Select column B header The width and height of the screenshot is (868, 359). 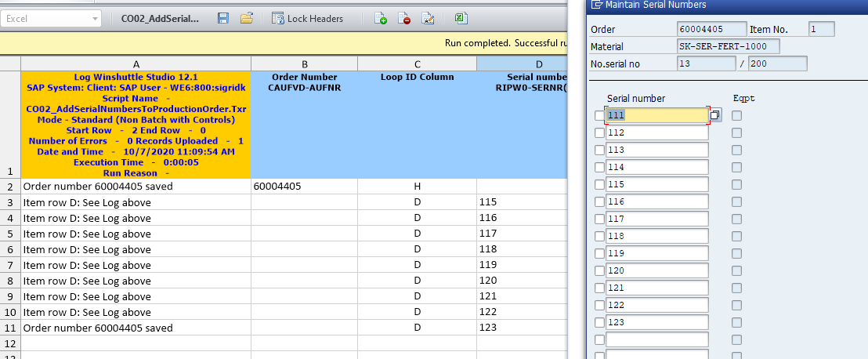click(305, 63)
